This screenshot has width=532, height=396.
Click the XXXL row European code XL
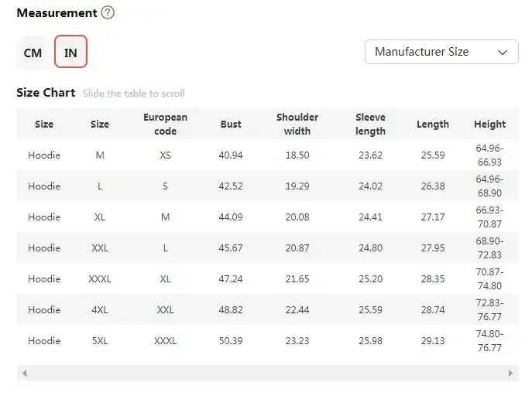click(x=165, y=279)
